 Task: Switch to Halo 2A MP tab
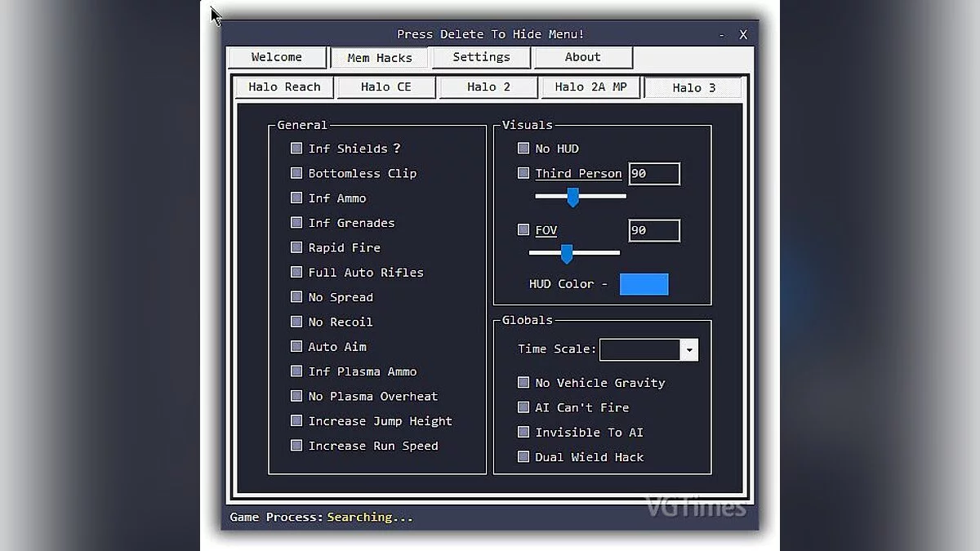point(590,87)
